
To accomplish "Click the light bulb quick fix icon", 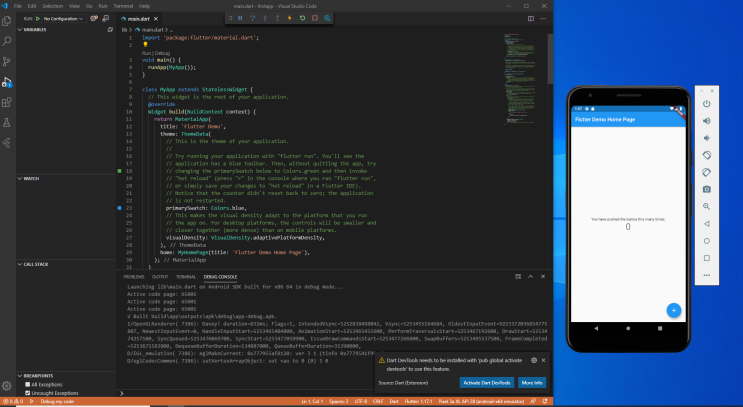I will [145, 45].
